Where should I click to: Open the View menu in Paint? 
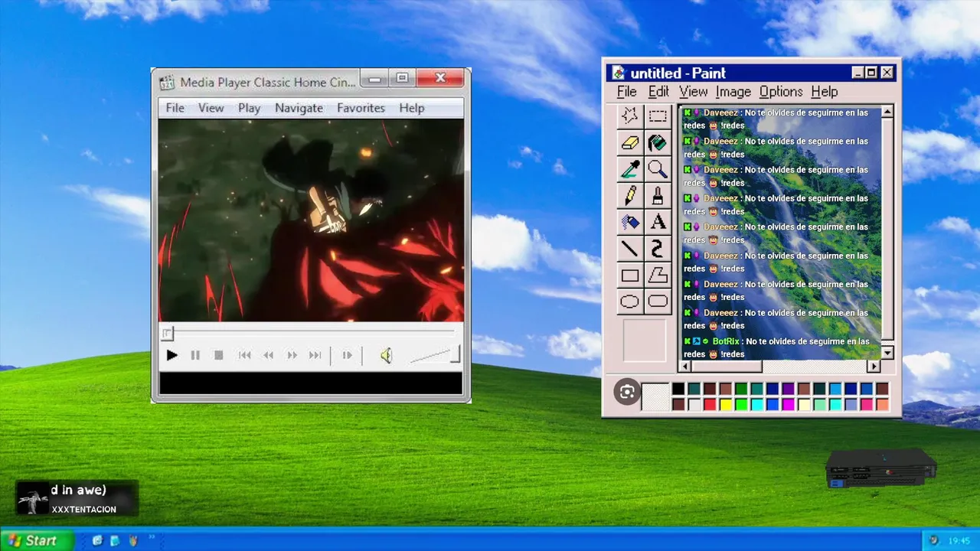(x=693, y=92)
